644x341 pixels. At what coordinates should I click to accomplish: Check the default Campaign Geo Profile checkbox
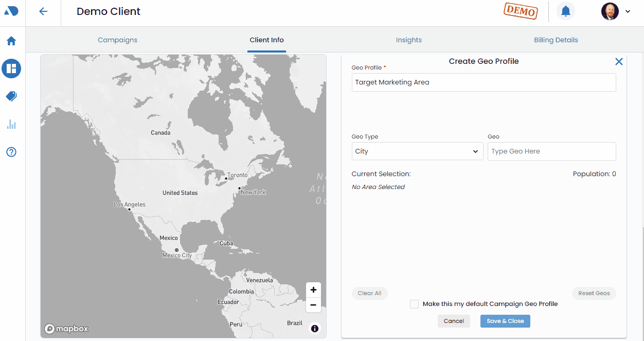414,304
